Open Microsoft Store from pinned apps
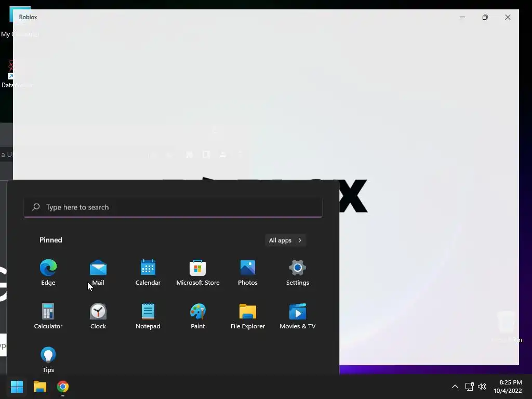This screenshot has height=399, width=532. 198,272
